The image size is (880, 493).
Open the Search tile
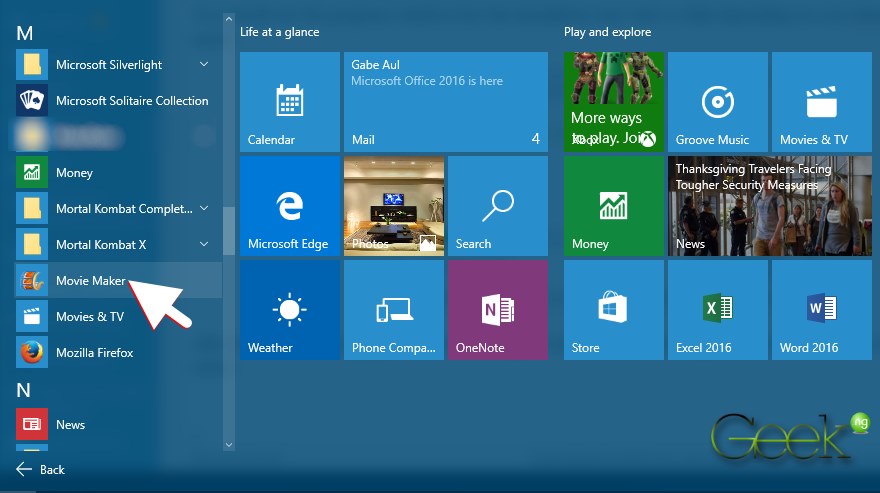(498, 206)
